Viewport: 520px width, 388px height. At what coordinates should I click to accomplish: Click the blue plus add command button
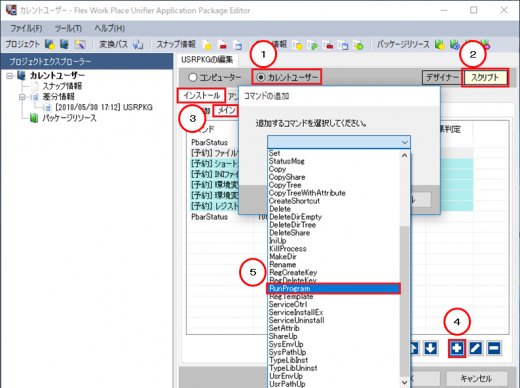pyautogui.click(x=457, y=348)
